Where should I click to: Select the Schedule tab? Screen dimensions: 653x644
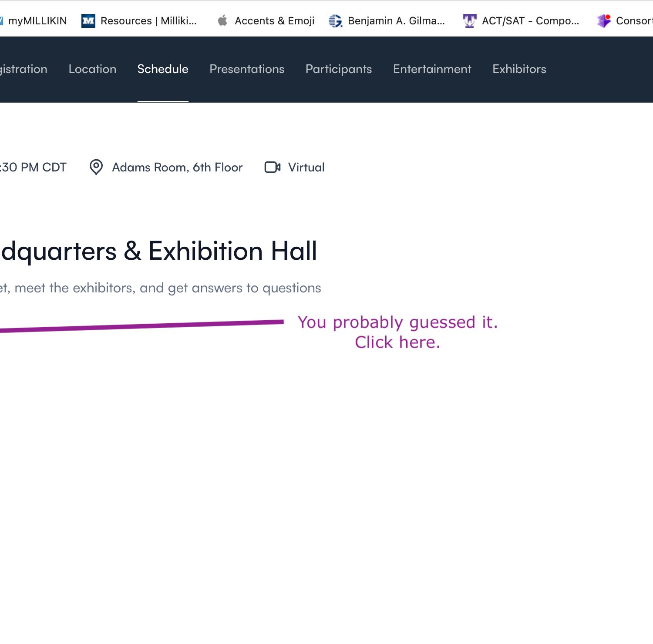click(163, 69)
